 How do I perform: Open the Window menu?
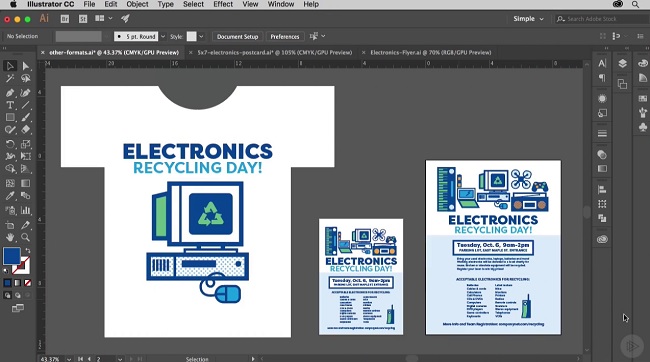tap(281, 4)
